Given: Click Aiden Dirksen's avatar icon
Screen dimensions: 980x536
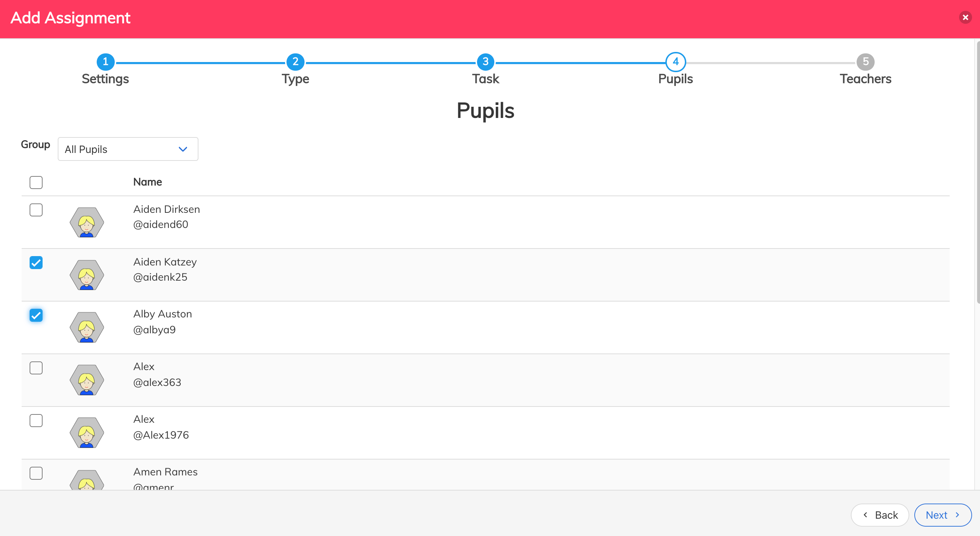Looking at the screenshot, I should 87,223.
